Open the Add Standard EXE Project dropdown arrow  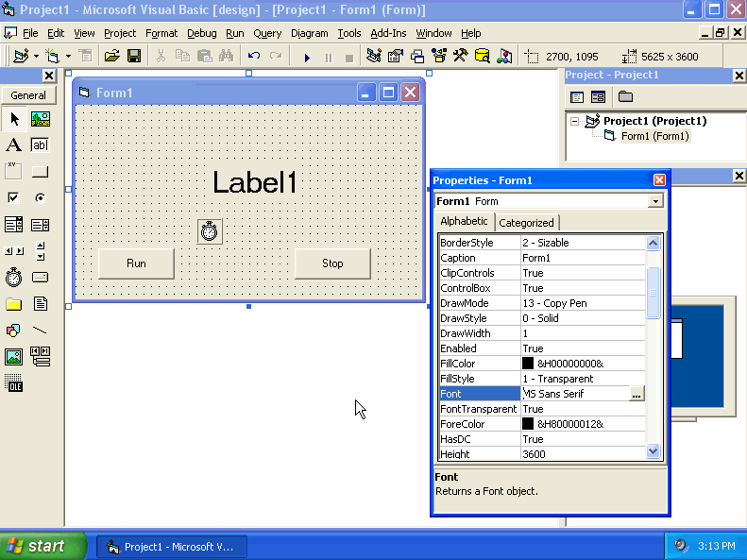pyautogui.click(x=36, y=57)
